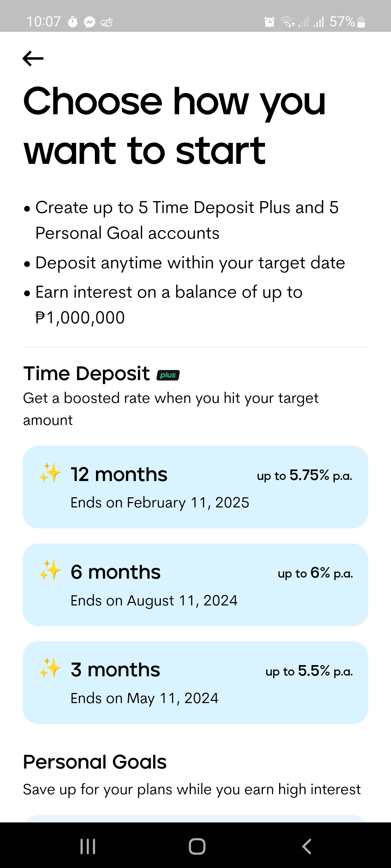Screen dimensions: 391x868
Task: Tap the back arrow at top
Action: (33, 59)
